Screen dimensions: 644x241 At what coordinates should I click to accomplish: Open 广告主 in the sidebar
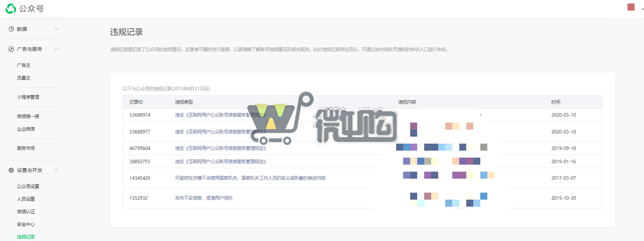tap(24, 65)
